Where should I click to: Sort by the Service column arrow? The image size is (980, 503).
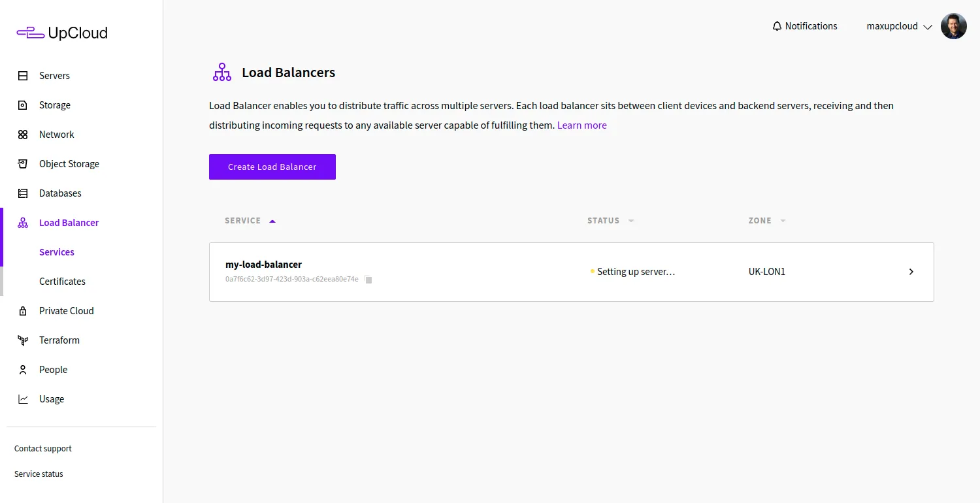[272, 221]
